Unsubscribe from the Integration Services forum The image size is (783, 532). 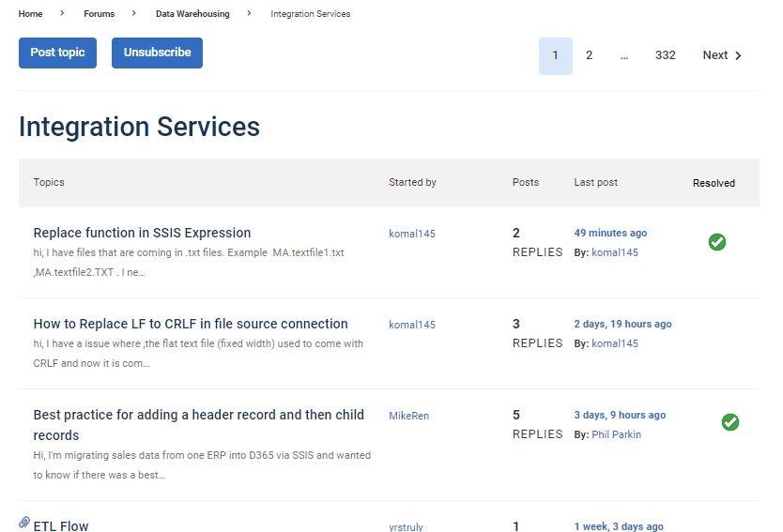click(157, 53)
